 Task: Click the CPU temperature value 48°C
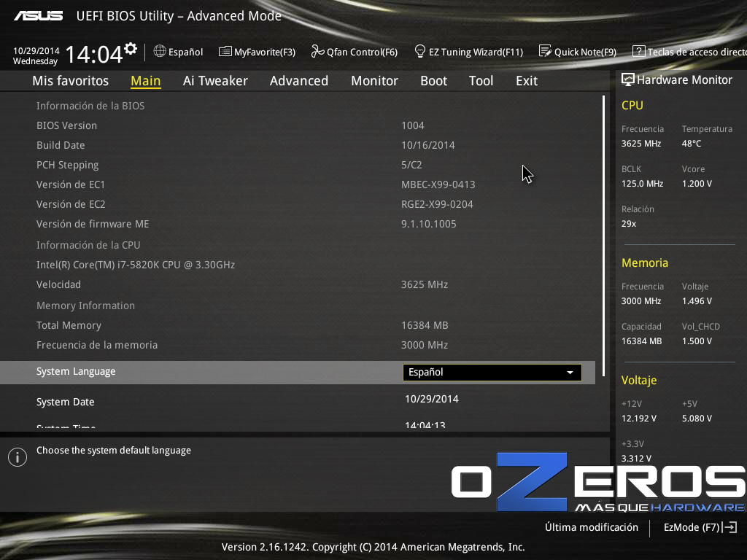point(692,144)
